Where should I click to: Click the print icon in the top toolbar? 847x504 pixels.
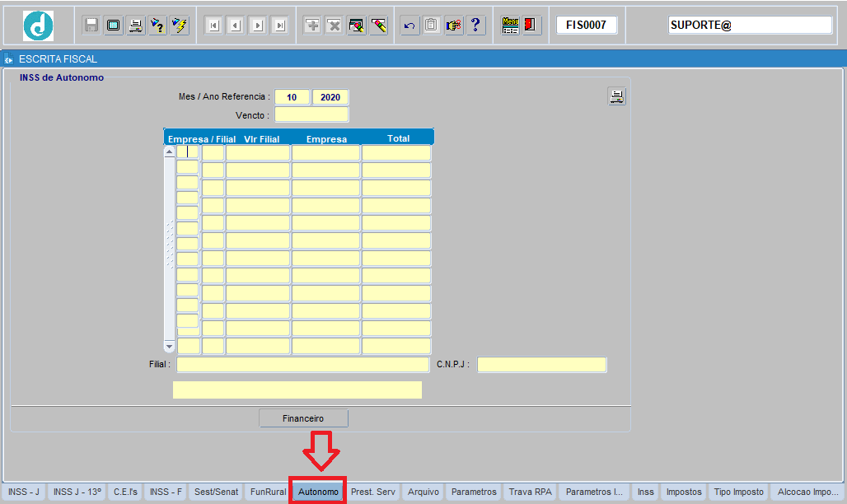click(x=135, y=26)
